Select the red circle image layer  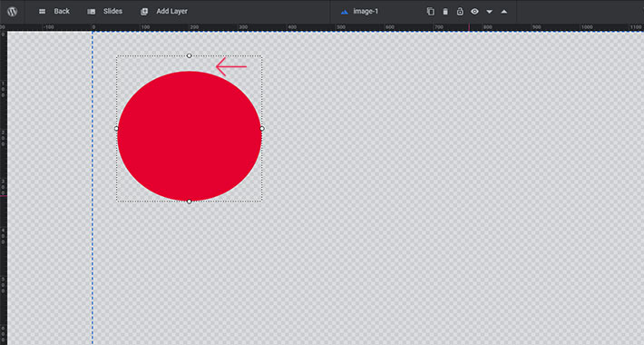(190, 136)
